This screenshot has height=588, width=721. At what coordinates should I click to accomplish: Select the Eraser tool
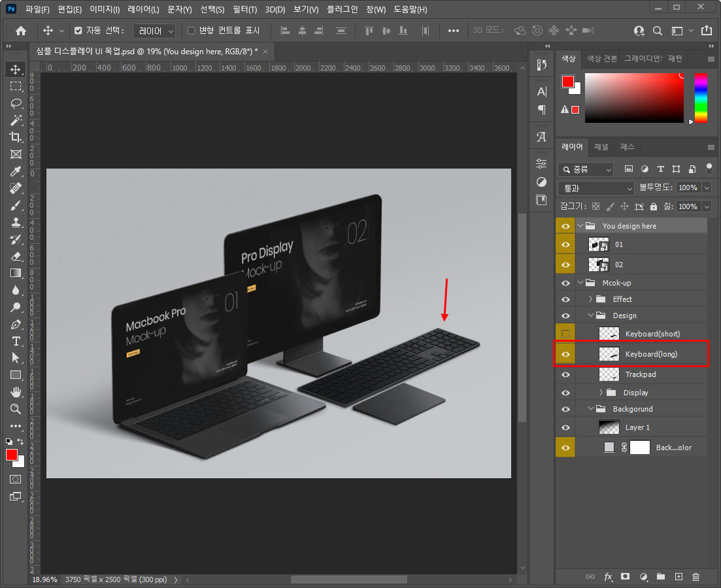pos(16,256)
